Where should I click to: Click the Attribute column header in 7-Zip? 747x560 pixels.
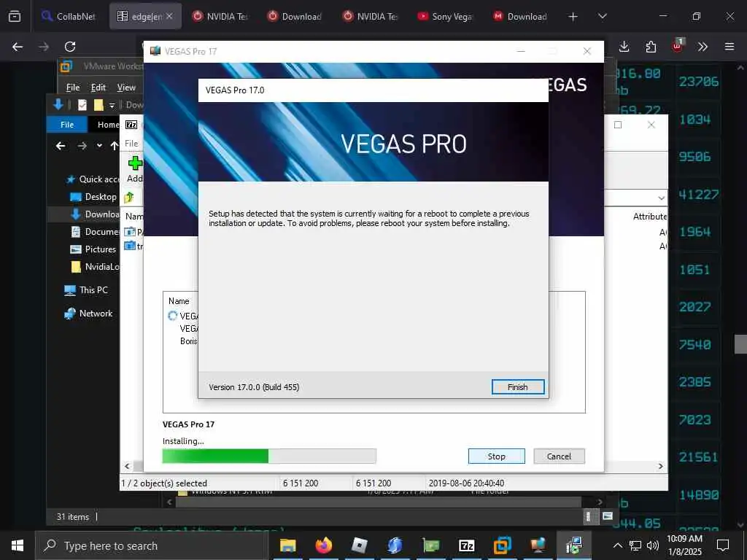point(650,217)
